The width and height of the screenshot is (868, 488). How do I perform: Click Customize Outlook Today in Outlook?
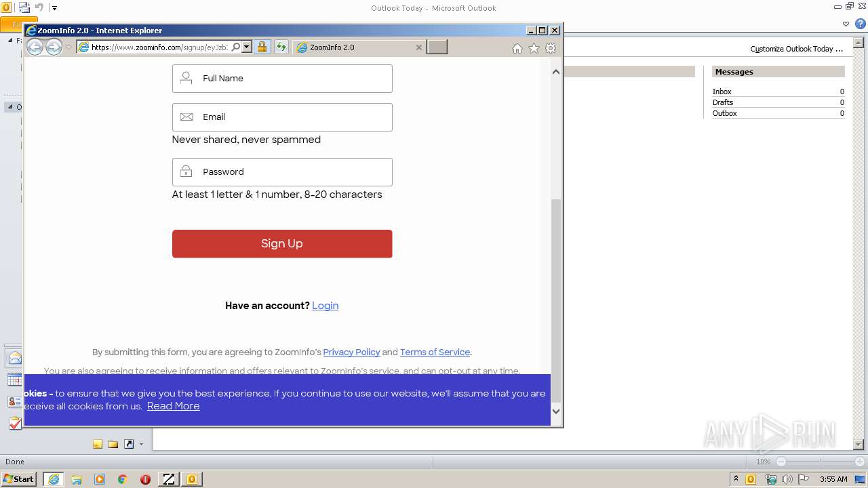(x=797, y=49)
